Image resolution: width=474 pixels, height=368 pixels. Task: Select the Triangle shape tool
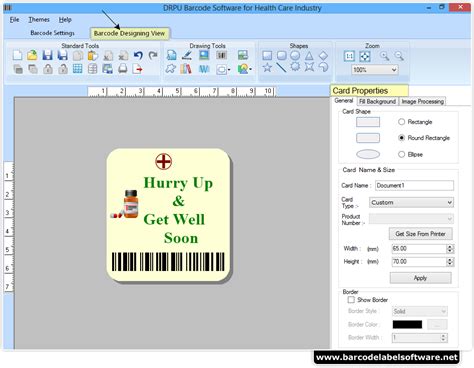(309, 55)
